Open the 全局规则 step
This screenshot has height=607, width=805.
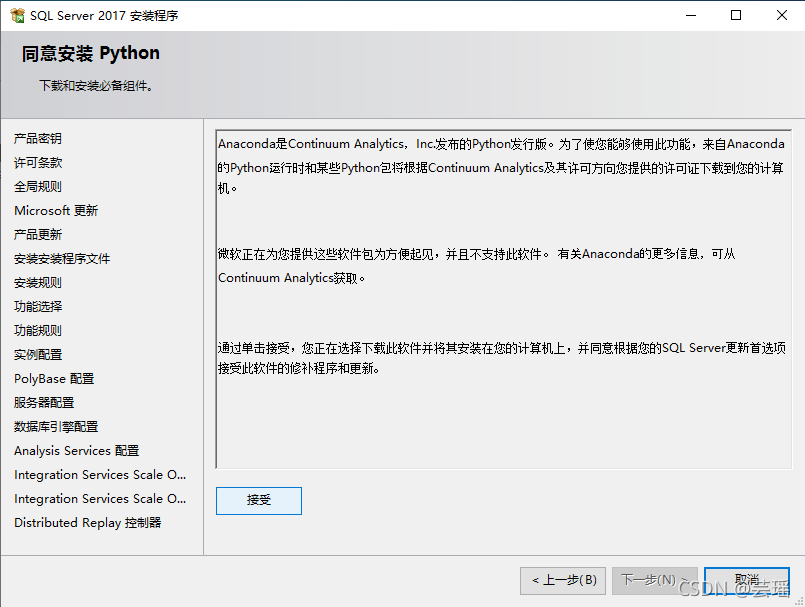point(38,186)
